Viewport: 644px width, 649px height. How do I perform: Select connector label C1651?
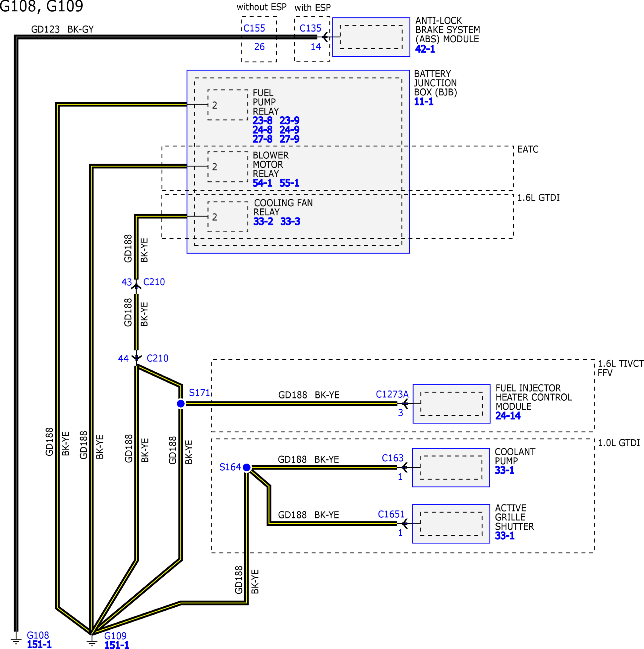coord(391,514)
